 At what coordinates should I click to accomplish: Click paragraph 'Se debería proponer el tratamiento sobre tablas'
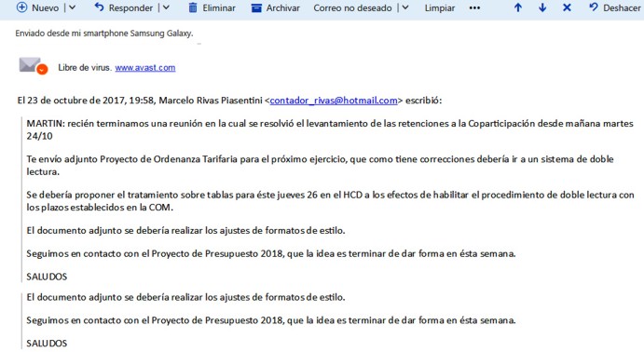tap(330, 201)
